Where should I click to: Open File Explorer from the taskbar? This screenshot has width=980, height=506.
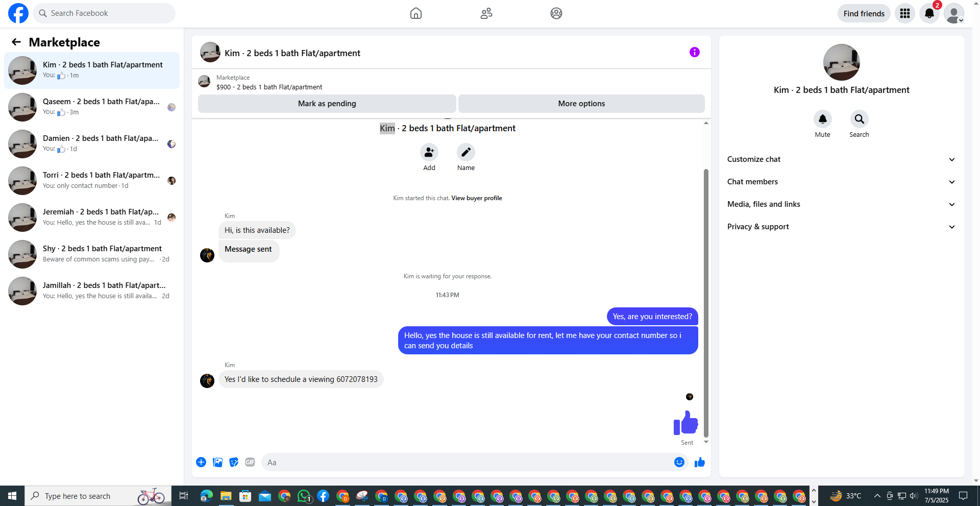[x=226, y=496]
